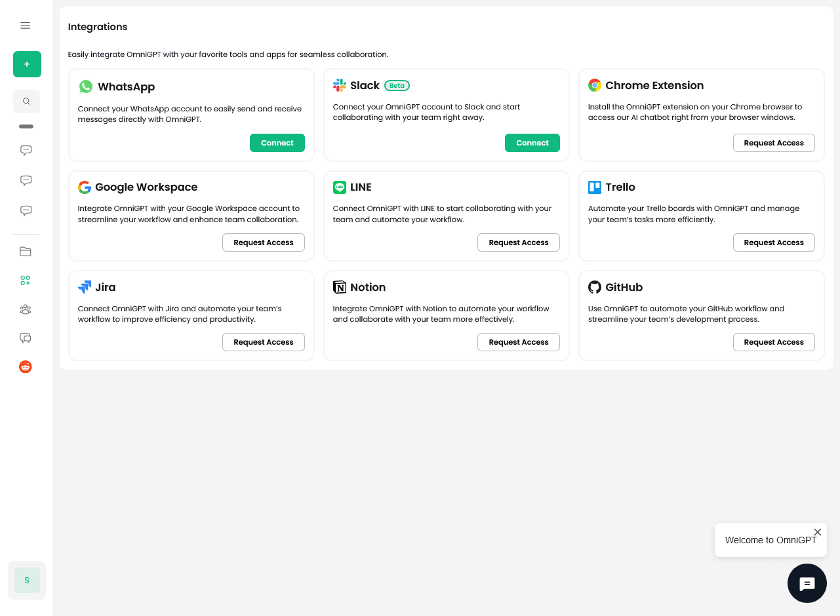Viewport: 840px width, 616px height.
Task: Open the folder icon in the sidebar
Action: click(26, 252)
